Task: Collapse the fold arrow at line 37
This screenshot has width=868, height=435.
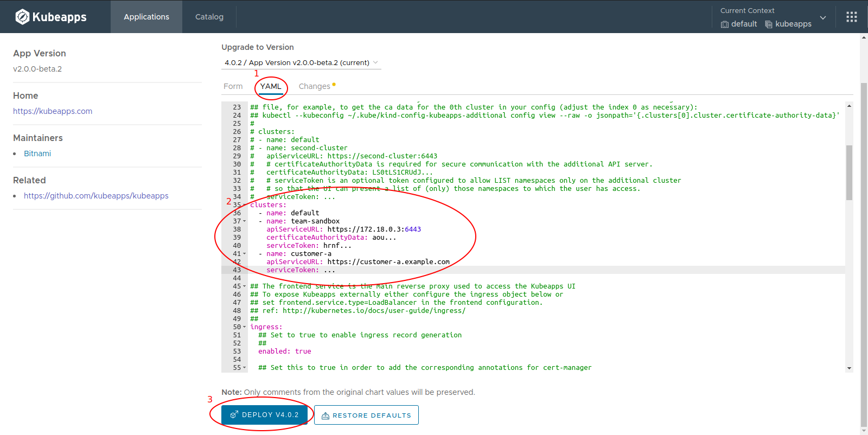Action: tap(245, 221)
